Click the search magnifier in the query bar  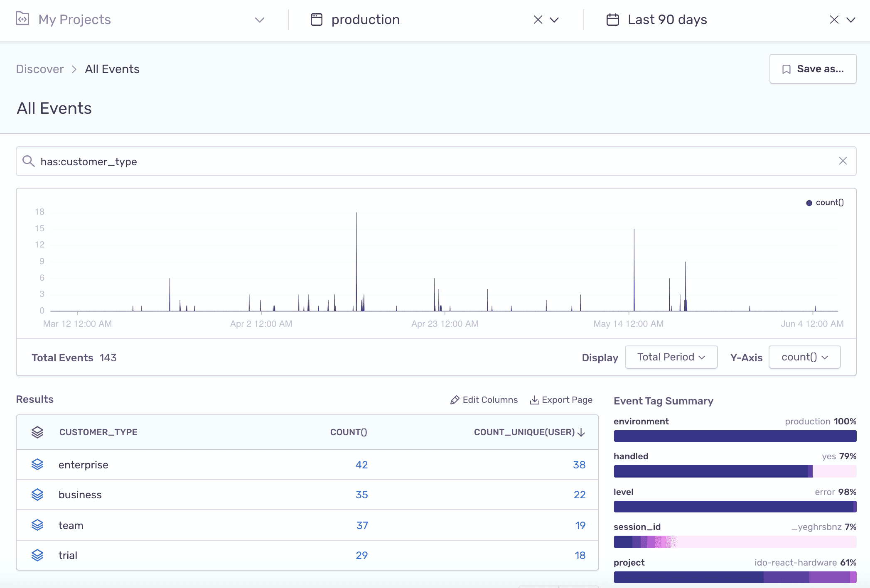point(28,161)
